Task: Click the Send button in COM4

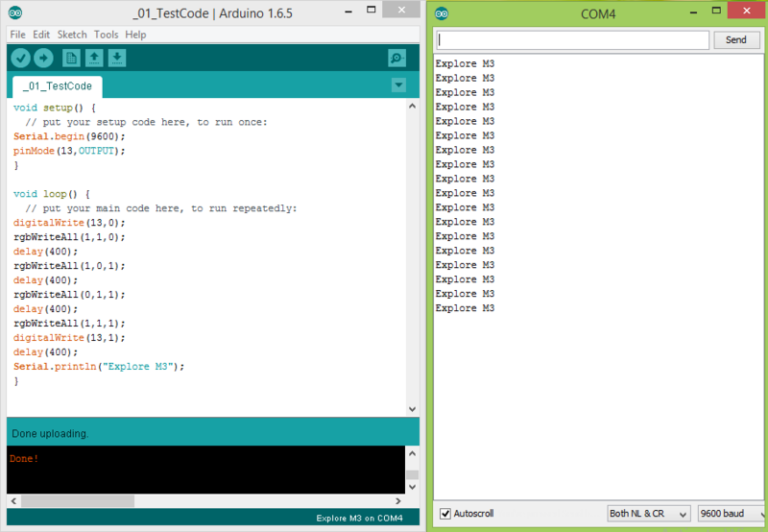Action: coord(736,39)
